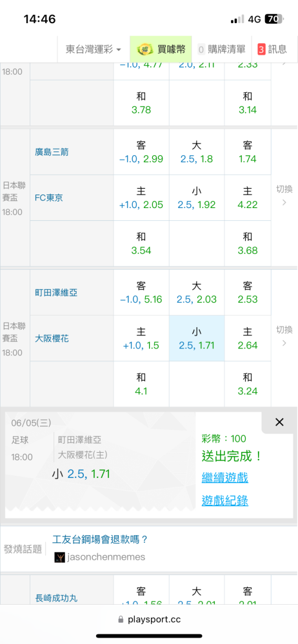Select 主 +1.0, 1.5 for 大阪櫻花

tap(141, 338)
